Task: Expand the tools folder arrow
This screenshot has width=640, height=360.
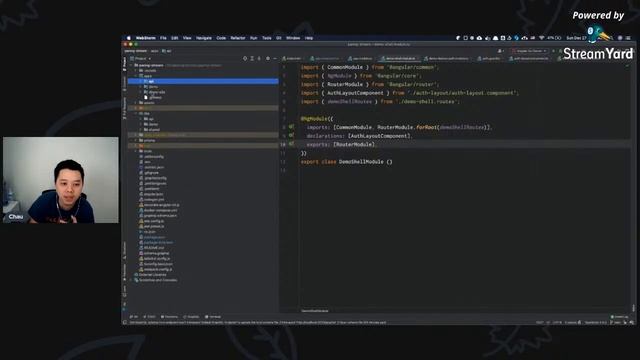Action: coord(136,151)
